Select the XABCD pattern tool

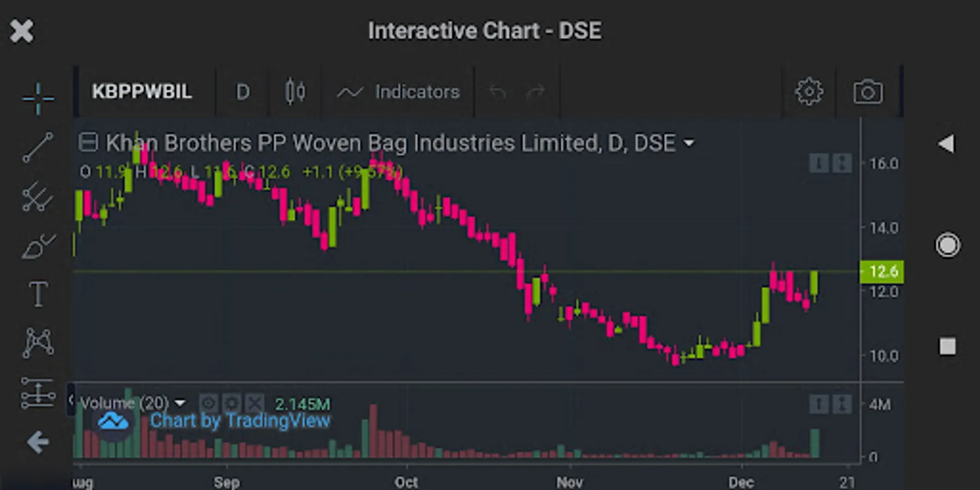point(38,343)
